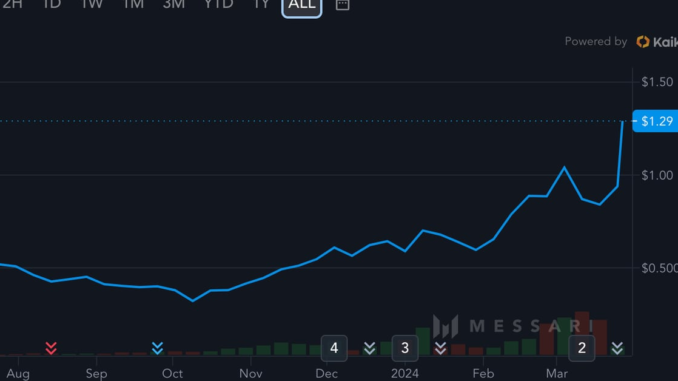678x381 pixels.
Task: Select the ALL time range tab
Action: [302, 5]
